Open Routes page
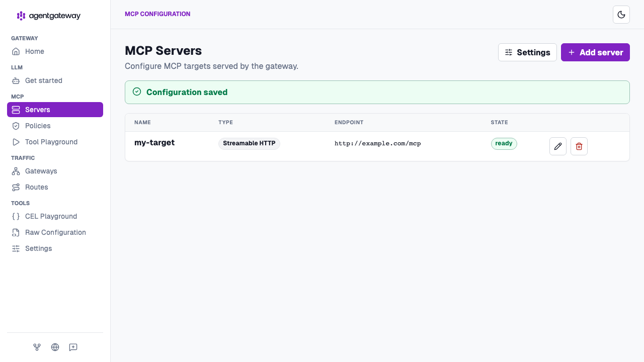 pos(55,187)
